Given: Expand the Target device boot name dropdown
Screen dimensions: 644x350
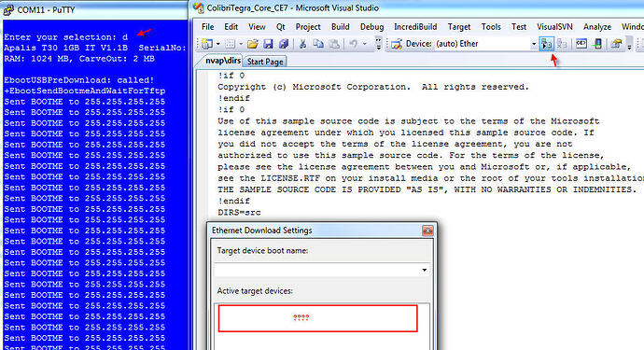Looking at the screenshot, I should click(424, 270).
